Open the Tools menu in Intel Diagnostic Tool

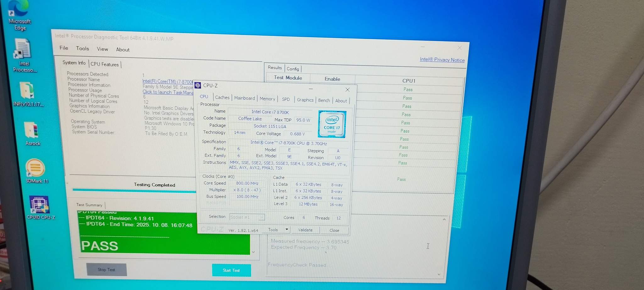[x=82, y=48]
